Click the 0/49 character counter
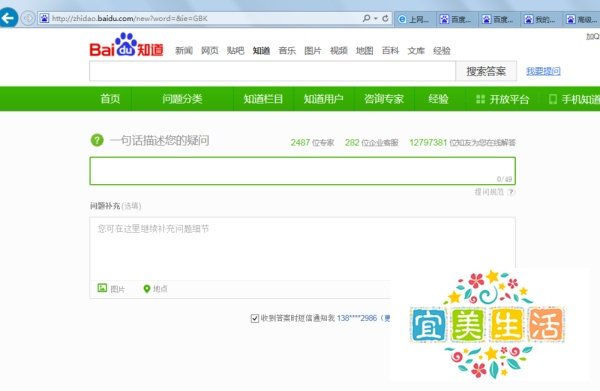 (x=504, y=179)
